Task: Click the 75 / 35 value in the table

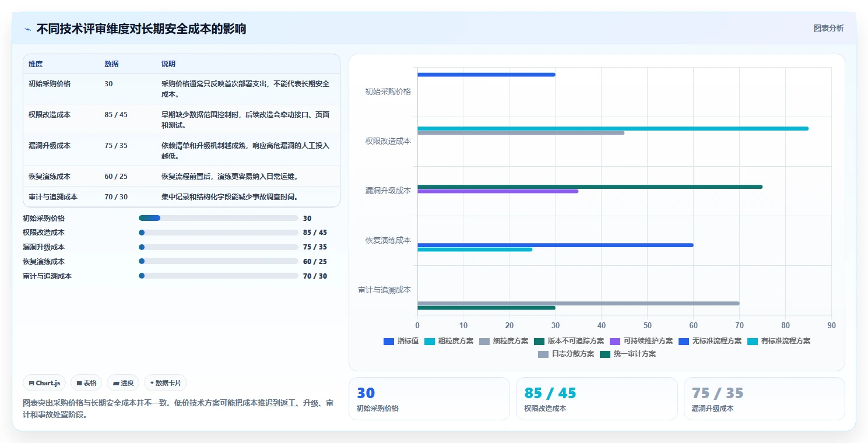Action: pyautogui.click(x=116, y=145)
